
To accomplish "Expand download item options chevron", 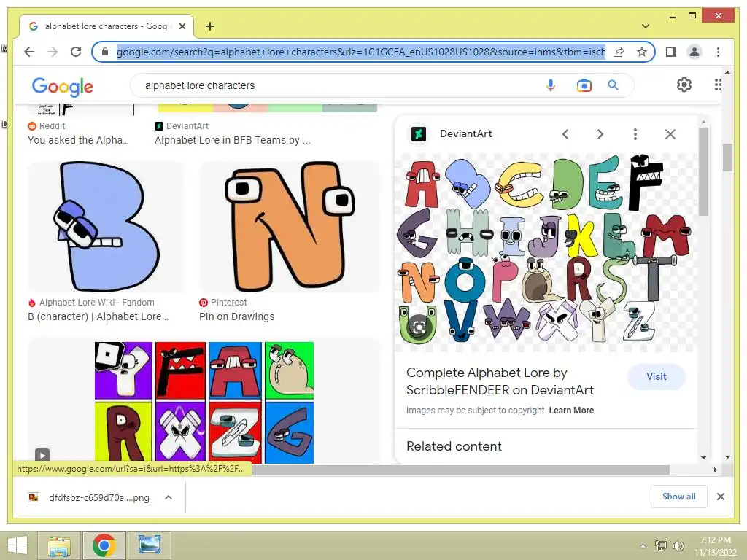I will [x=169, y=497].
